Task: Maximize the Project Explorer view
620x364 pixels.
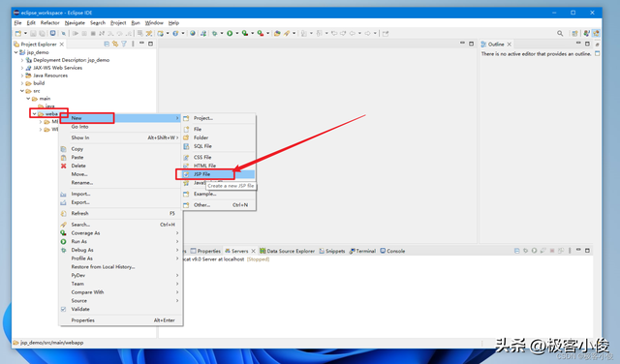Action: (151, 44)
